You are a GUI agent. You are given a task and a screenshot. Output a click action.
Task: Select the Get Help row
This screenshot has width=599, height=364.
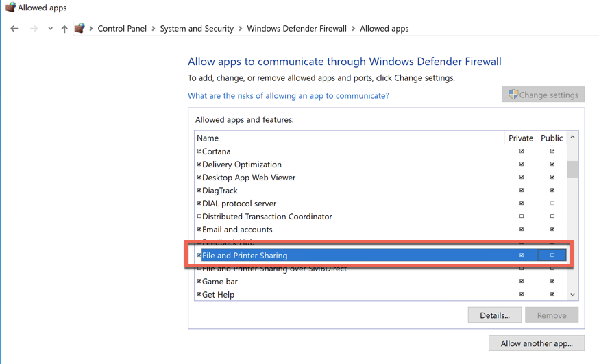tap(381, 294)
